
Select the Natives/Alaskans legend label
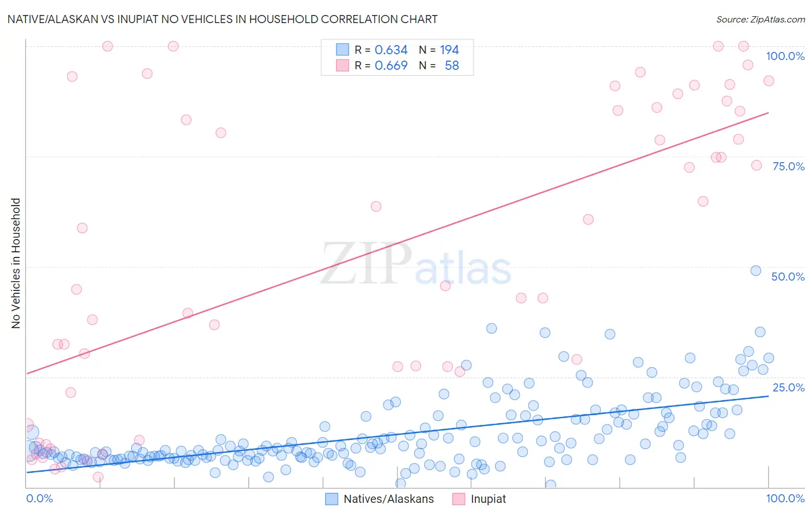[389, 499]
